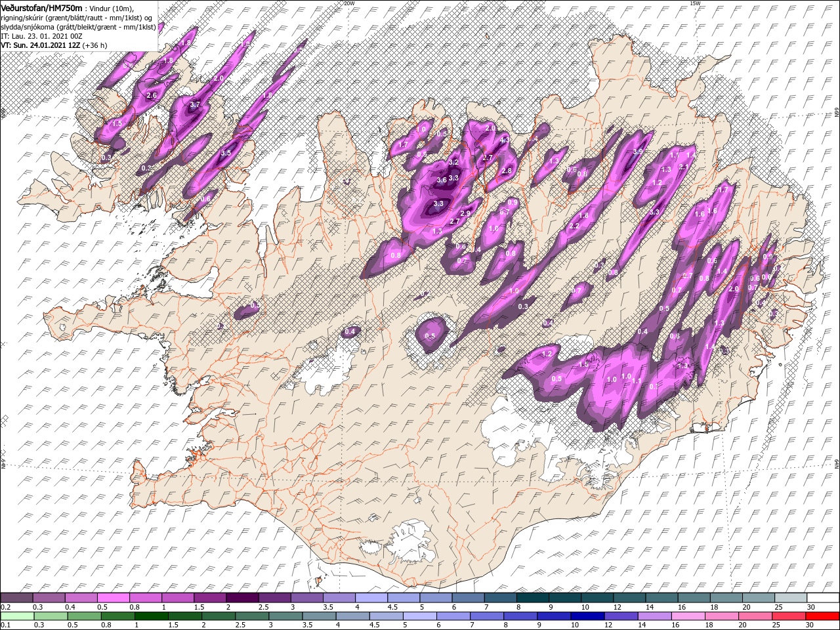Click the 3.2 snowfall value on map
This screenshot has width=840, height=630.
[453, 162]
